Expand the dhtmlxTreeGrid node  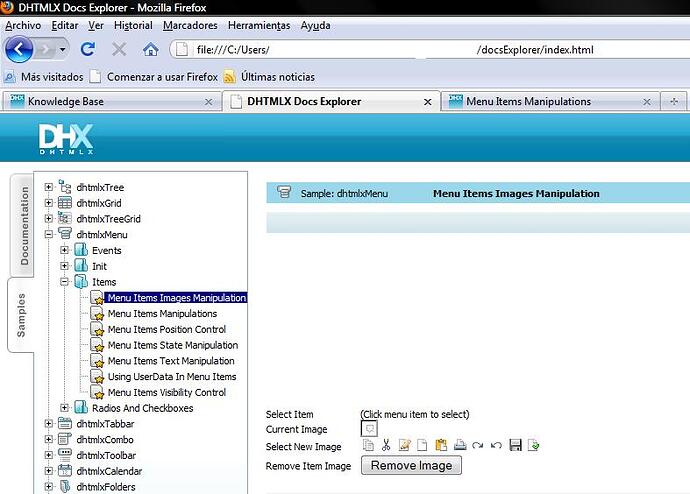pyautogui.click(x=49, y=218)
